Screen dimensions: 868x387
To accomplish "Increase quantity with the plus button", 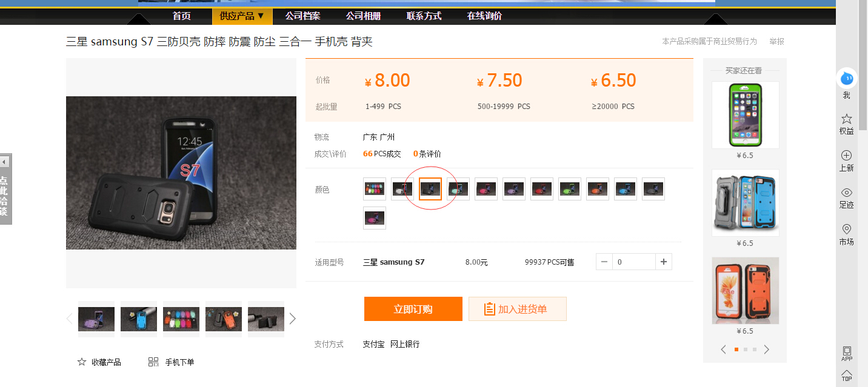I will [664, 262].
